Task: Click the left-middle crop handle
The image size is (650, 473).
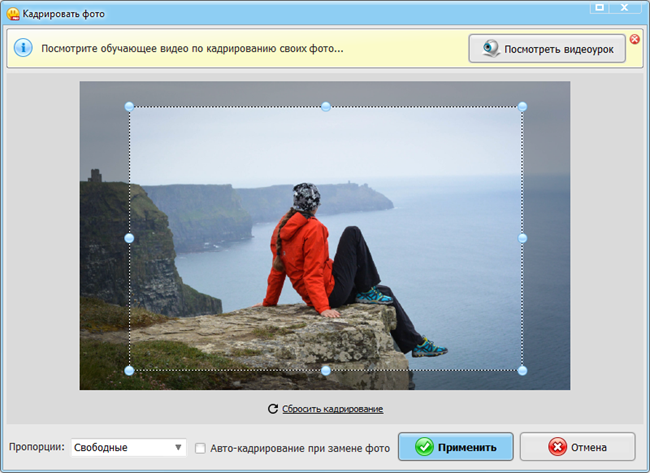Action: point(129,238)
